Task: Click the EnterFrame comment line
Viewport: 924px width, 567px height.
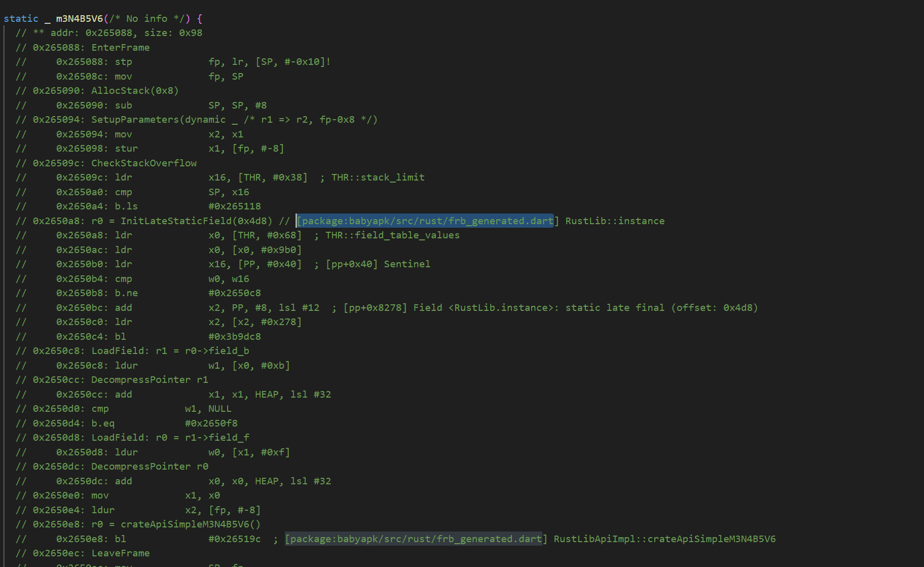Action: tap(83, 48)
